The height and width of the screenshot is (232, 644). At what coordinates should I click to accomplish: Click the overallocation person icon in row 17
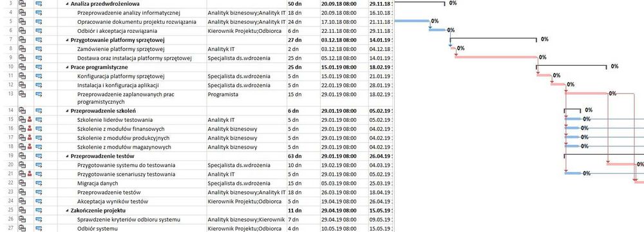30,138
